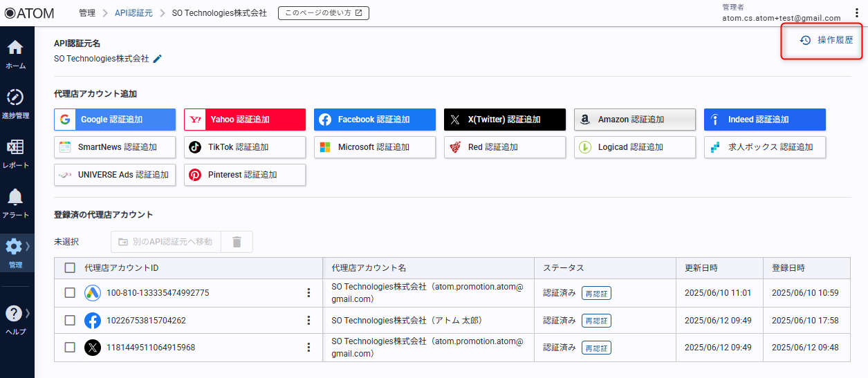Open the three-dot menu for account 1181449511064915968
This screenshot has width=868, height=378.
(308, 348)
